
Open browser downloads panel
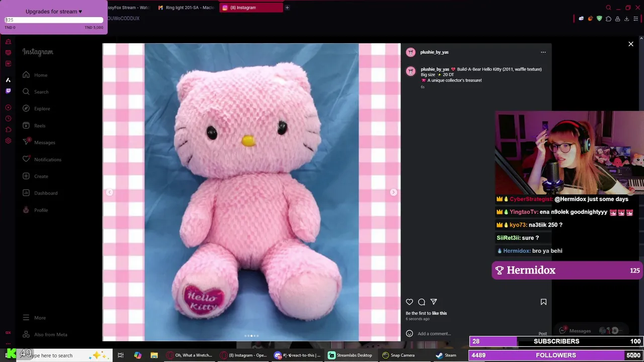(626, 19)
